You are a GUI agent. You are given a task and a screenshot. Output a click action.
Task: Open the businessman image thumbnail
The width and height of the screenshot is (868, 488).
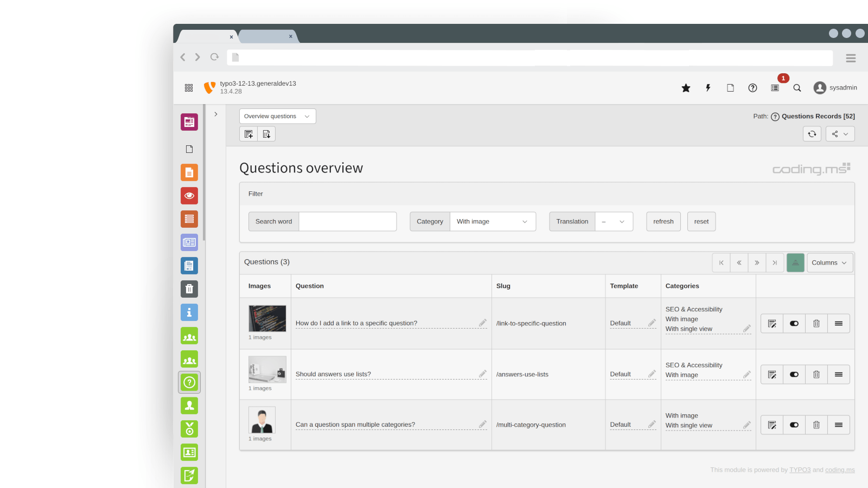coord(262,420)
